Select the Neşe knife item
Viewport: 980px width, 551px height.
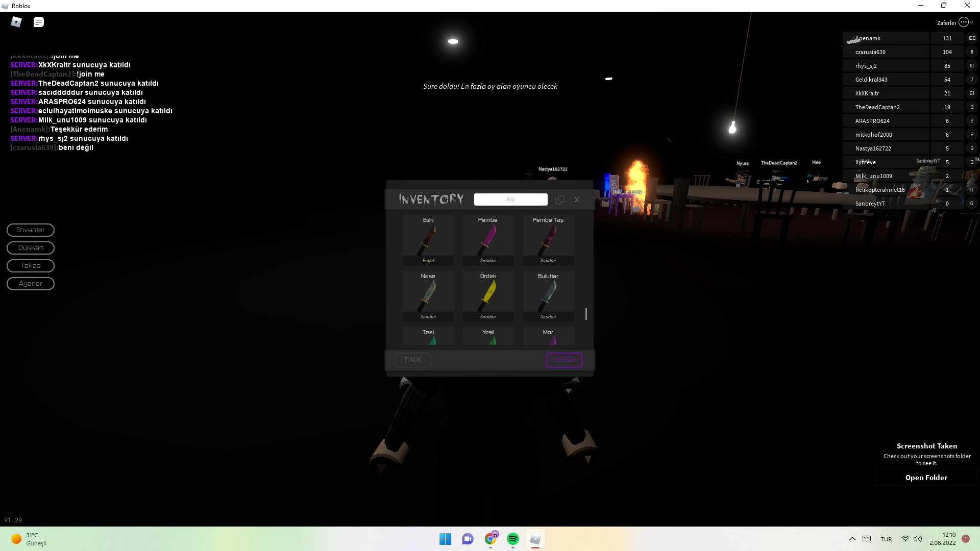point(428,296)
